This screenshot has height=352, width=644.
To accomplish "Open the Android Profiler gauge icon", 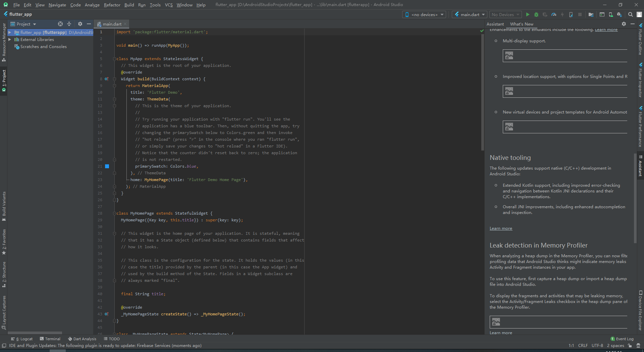I will [x=554, y=14].
